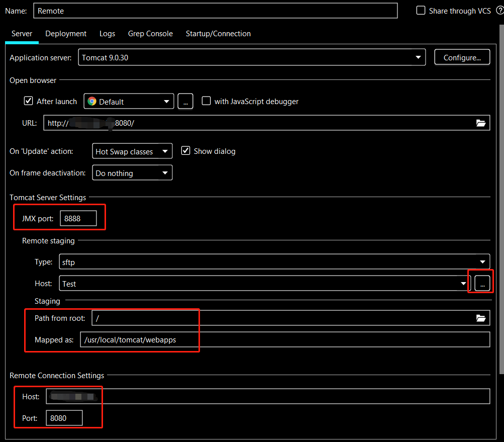Click the Remote Connection Port field

click(x=64, y=418)
